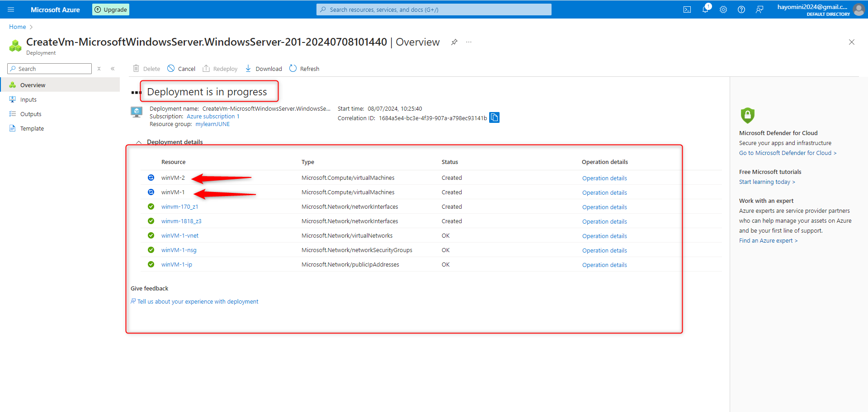The height and width of the screenshot is (412, 868).
Task: Open the winVM-1-nsg resource link
Action: [179, 250]
